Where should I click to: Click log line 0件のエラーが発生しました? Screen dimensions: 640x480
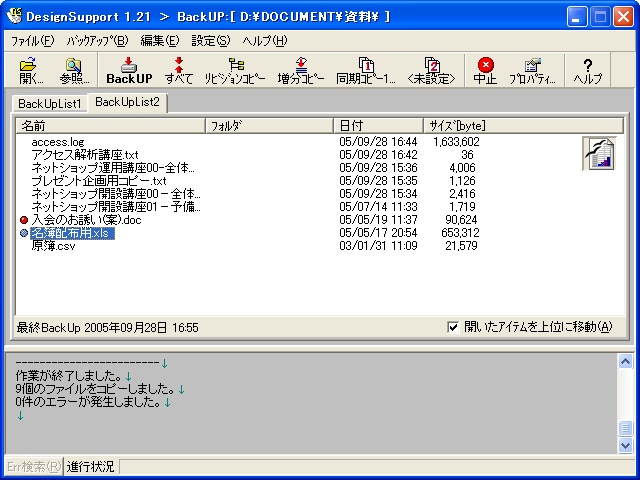(x=89, y=402)
